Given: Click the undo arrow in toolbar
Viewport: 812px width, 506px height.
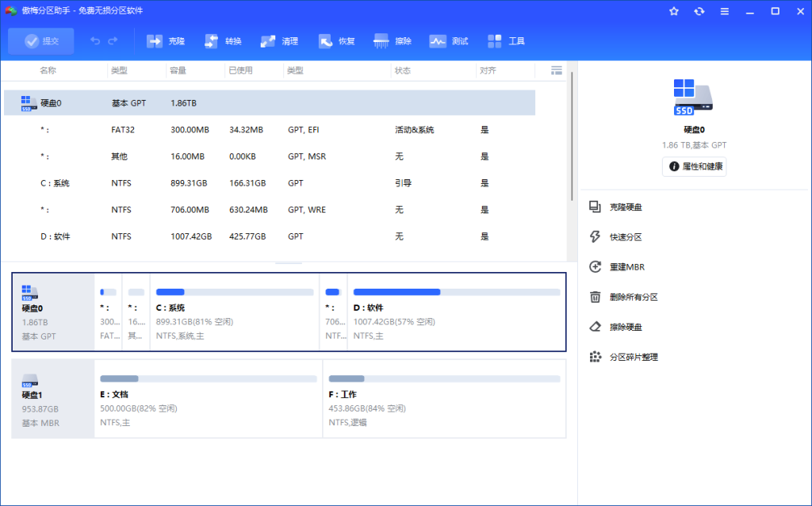Looking at the screenshot, I should pyautogui.click(x=95, y=41).
